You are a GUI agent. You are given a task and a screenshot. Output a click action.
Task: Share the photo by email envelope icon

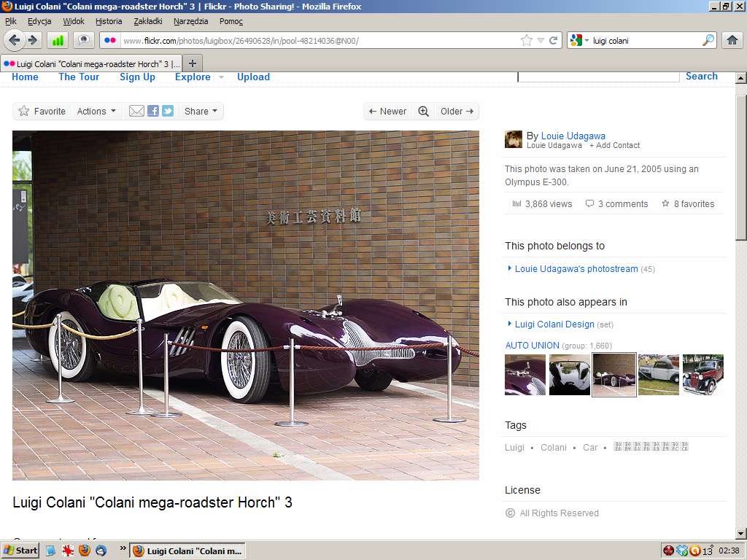(136, 111)
